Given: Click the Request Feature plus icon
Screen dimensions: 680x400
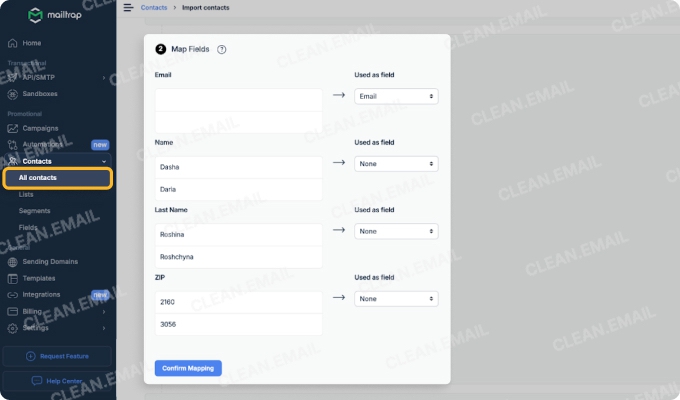Looking at the screenshot, I should [x=30, y=356].
